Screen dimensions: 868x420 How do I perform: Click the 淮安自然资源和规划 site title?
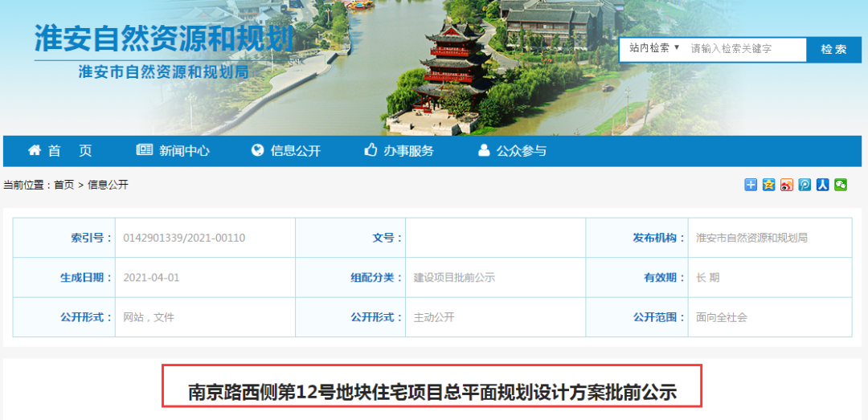coord(163,38)
